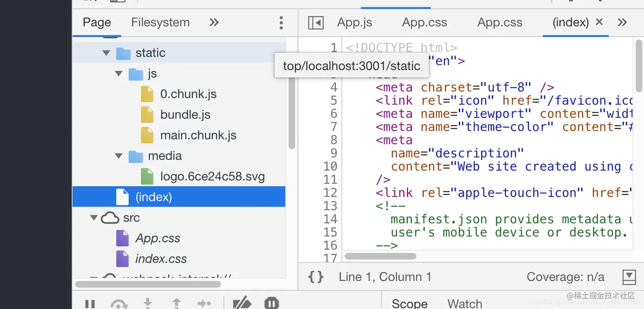Image resolution: width=644 pixels, height=309 pixels.
Task: Click the main.chunk.js yellow file icon
Action: 147,135
